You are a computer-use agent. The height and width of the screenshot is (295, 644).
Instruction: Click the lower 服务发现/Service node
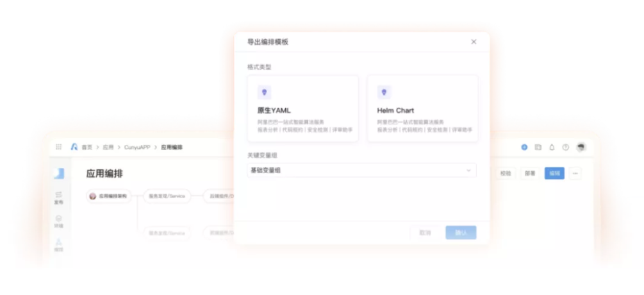167,233
